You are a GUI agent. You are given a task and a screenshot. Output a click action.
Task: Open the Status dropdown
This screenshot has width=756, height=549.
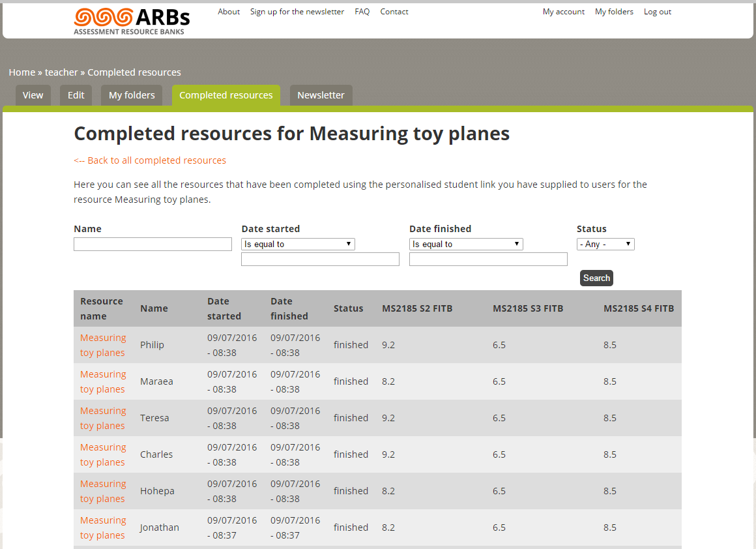(605, 244)
